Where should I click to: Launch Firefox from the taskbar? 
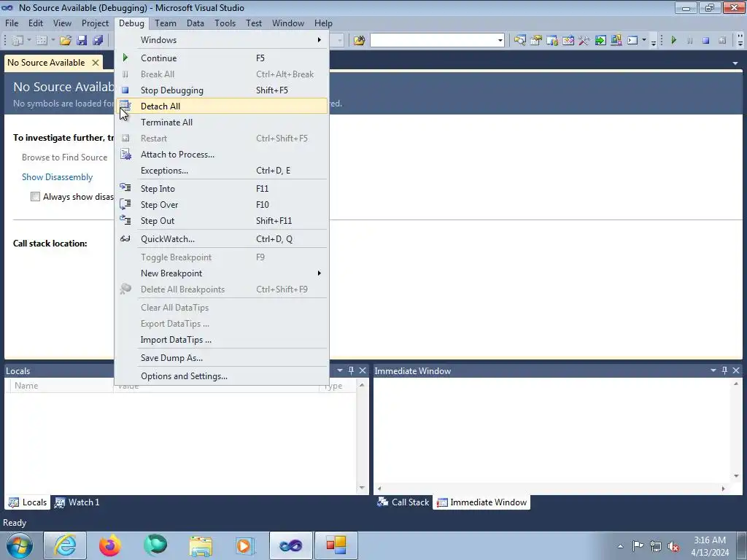[110, 545]
